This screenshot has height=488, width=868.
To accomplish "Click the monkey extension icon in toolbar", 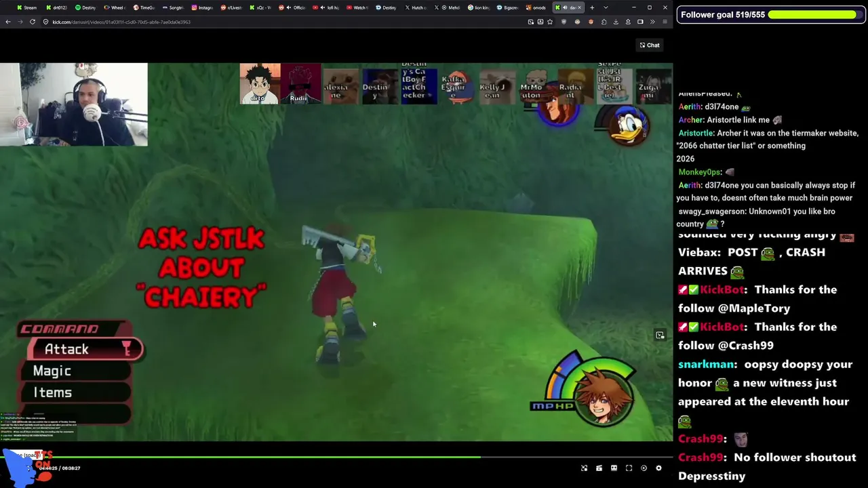I will pos(578,22).
